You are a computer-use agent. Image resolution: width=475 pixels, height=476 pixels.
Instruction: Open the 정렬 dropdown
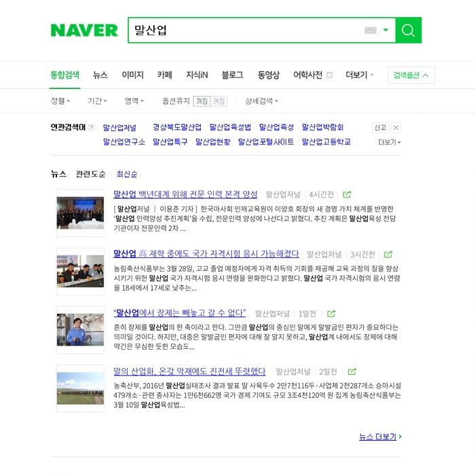tap(60, 100)
